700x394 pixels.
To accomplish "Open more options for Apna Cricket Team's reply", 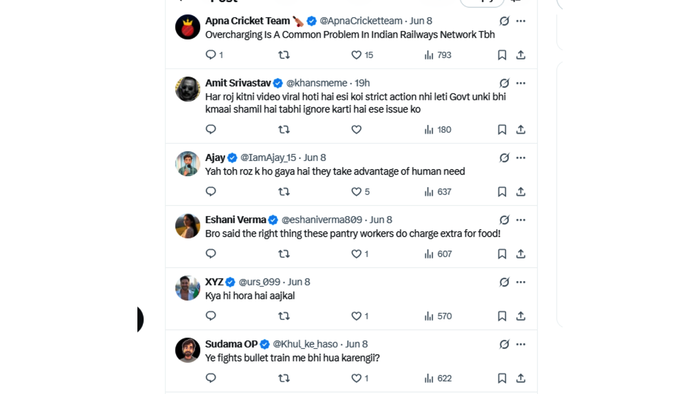I will pyautogui.click(x=521, y=21).
